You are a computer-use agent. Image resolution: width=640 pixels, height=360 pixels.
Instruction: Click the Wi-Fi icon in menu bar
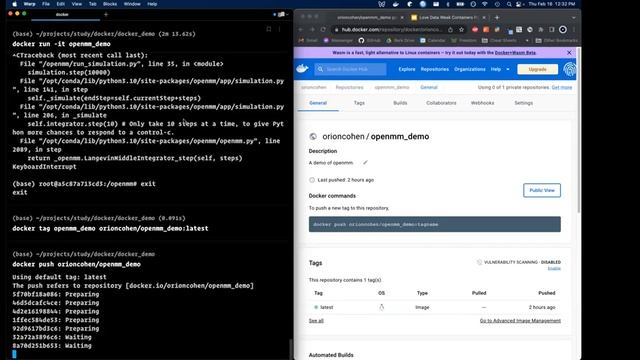(485, 4)
